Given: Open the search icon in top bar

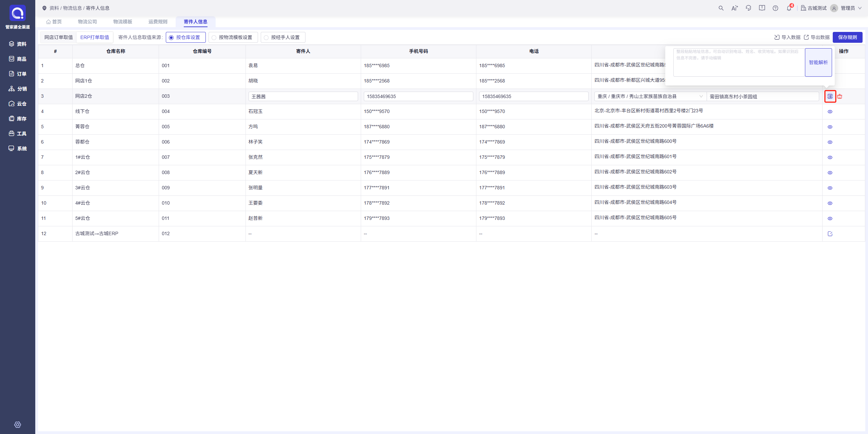Looking at the screenshot, I should 721,8.
